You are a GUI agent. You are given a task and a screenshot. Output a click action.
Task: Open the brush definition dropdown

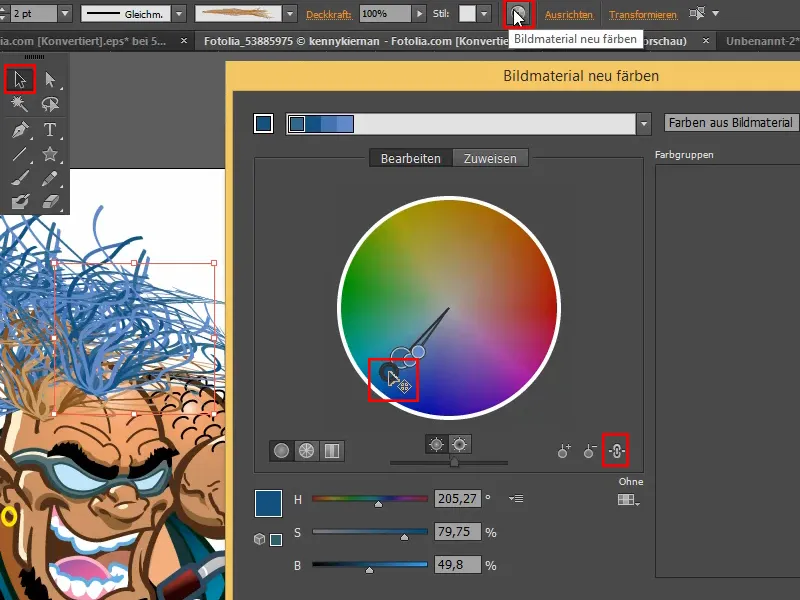[290, 14]
